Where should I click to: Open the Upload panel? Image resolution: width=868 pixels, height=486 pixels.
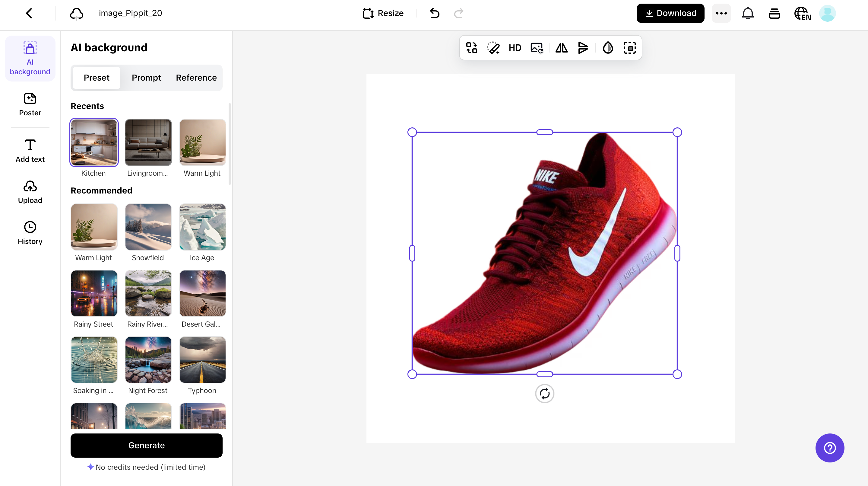30,192
